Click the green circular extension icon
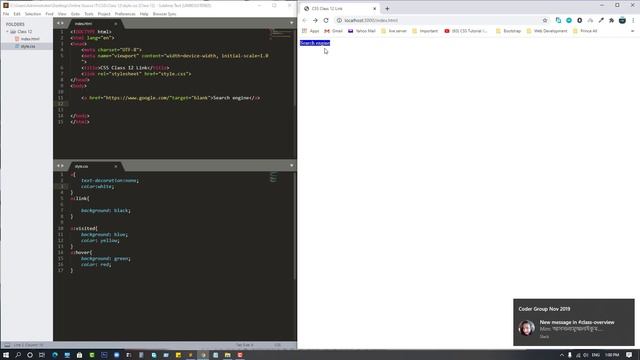The width and height of the screenshot is (640, 360). [569, 20]
